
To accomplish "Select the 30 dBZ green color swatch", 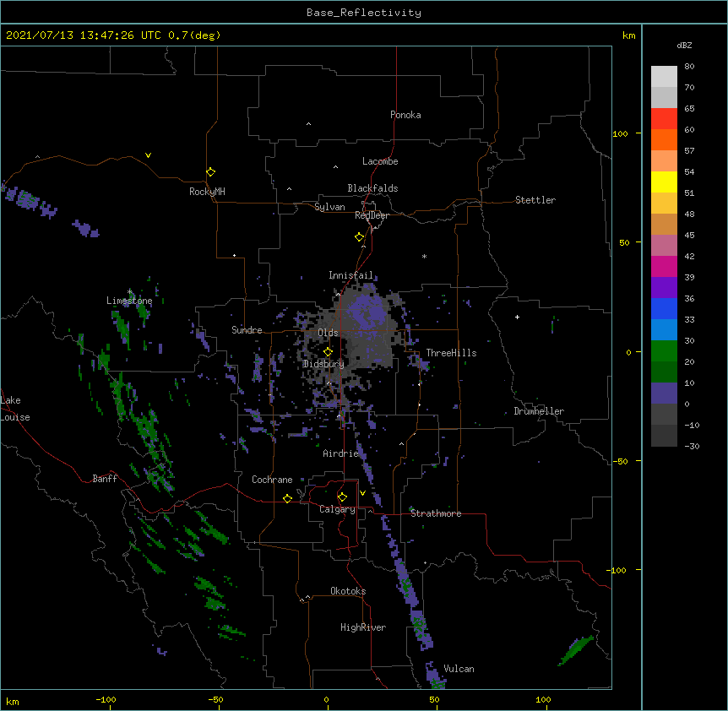I will (664, 351).
